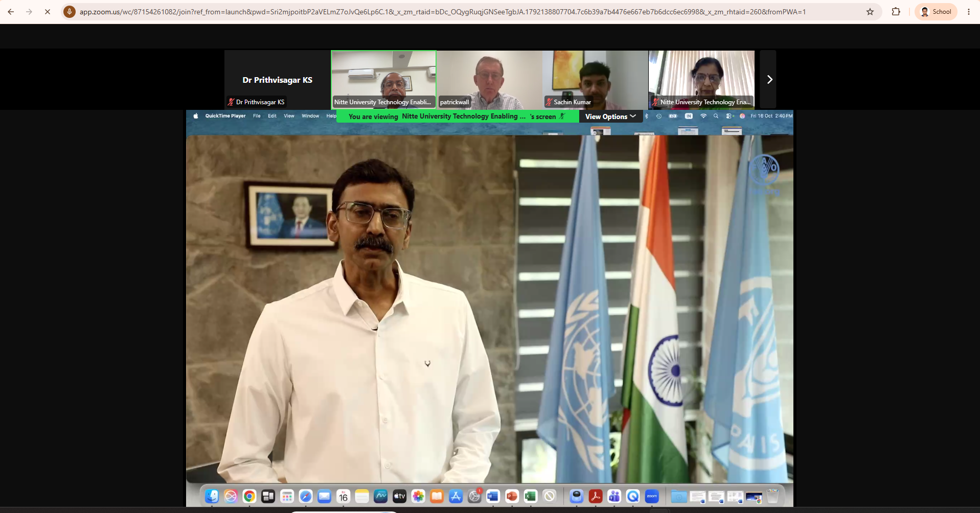The image size is (980, 513).
Task: Click the microphone permission icon in address bar
Action: point(70,12)
